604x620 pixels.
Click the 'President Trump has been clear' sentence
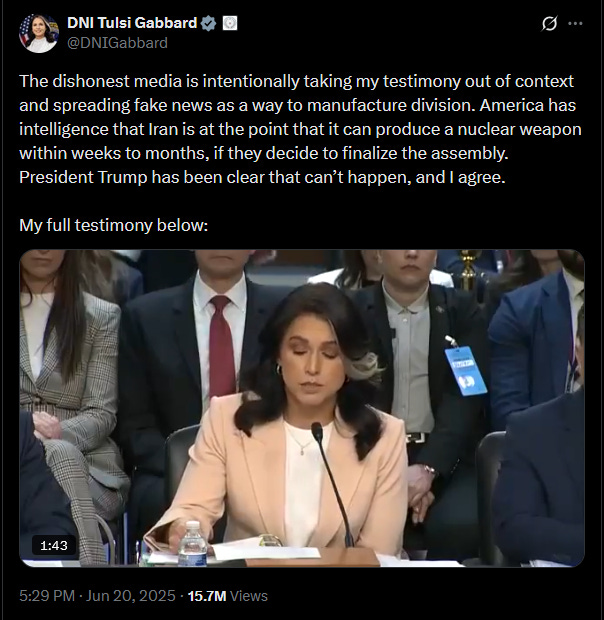[262, 177]
